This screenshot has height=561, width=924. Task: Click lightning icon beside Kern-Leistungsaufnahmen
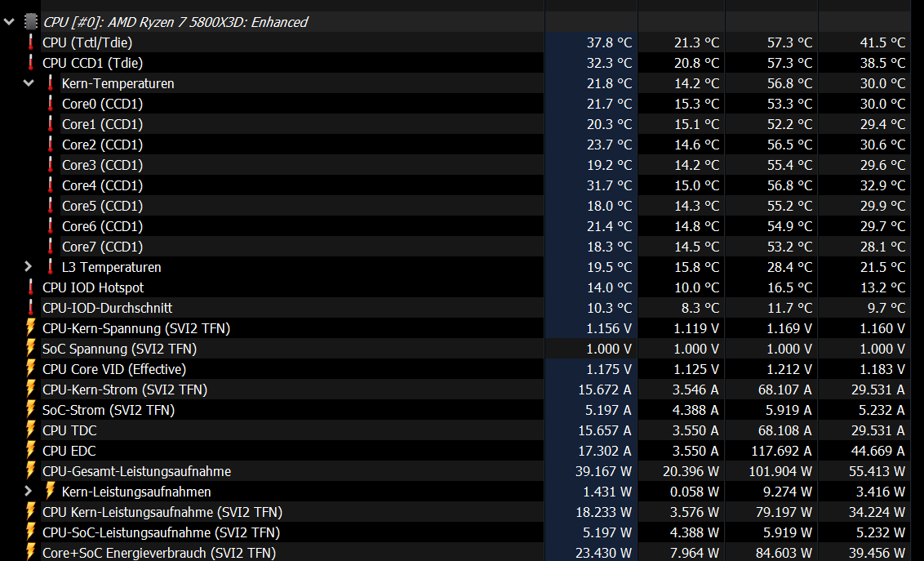pos(50,491)
